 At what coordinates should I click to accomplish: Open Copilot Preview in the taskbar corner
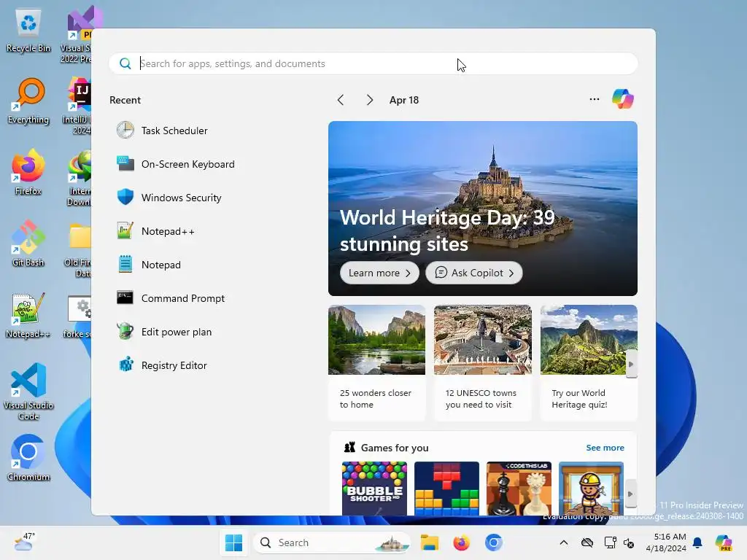coord(724,542)
